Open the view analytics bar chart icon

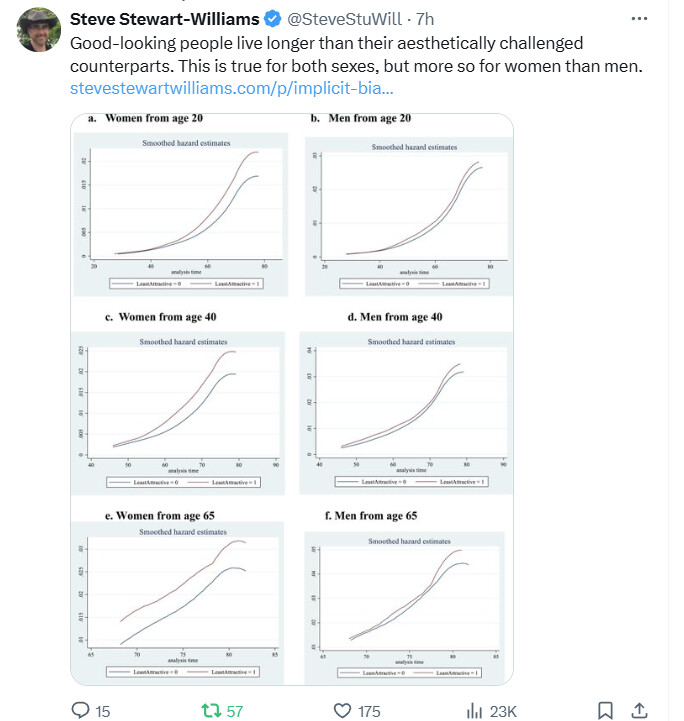click(474, 710)
